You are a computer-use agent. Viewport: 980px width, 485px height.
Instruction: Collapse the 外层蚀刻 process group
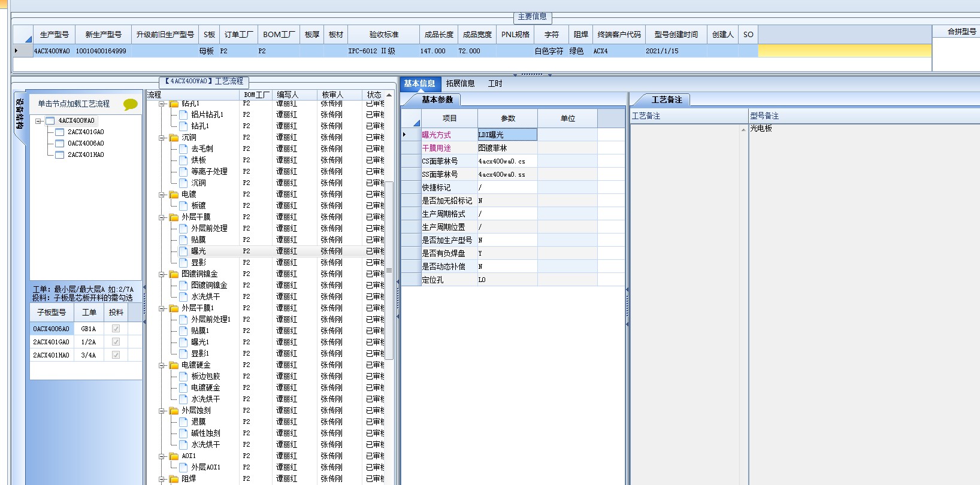[x=162, y=411]
